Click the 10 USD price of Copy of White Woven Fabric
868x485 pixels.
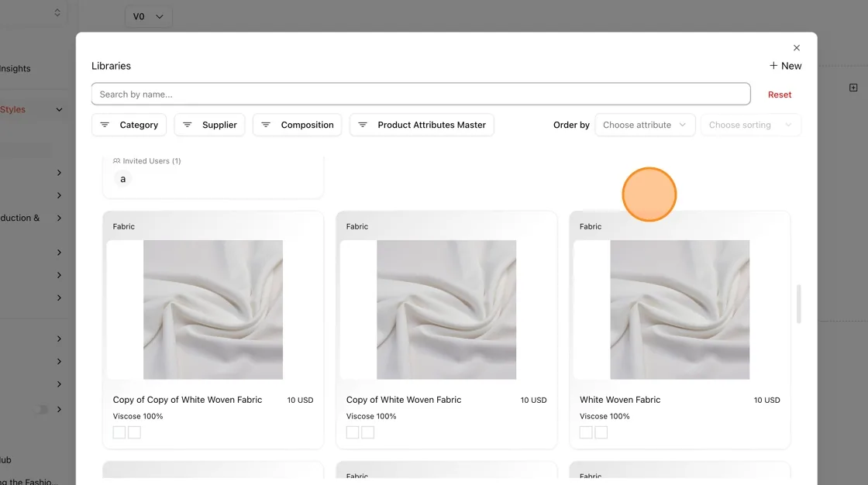click(x=534, y=401)
